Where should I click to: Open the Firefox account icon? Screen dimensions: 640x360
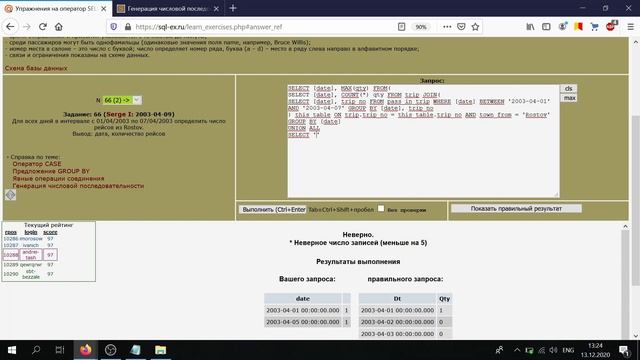point(562,27)
